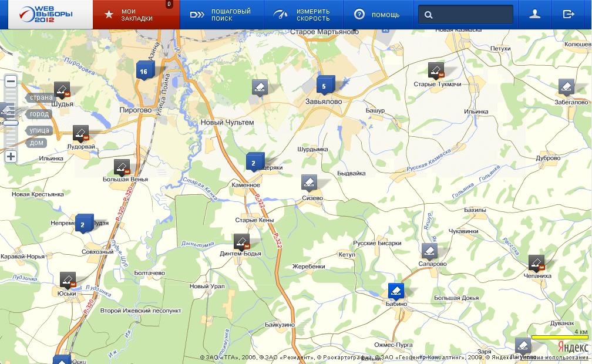Click the magnifier search icon
Image resolution: width=592 pixels, height=364 pixels.
point(428,15)
